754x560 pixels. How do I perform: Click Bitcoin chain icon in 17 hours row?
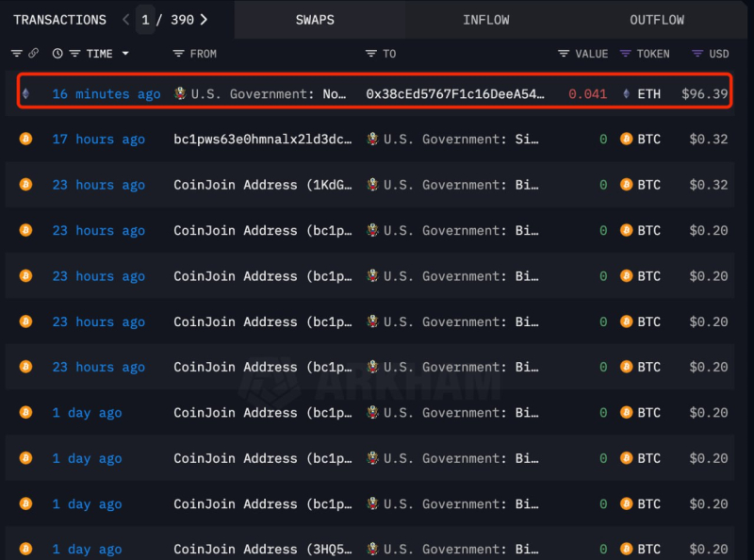pyautogui.click(x=25, y=140)
